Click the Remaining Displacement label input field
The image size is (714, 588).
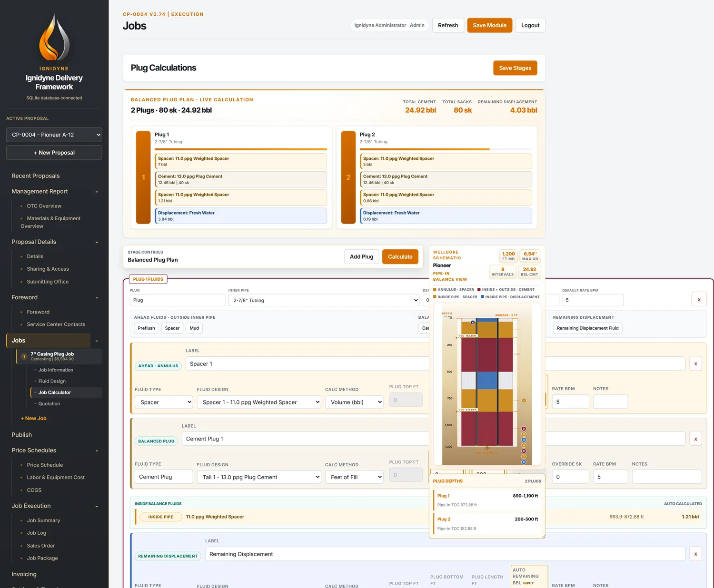(445, 554)
